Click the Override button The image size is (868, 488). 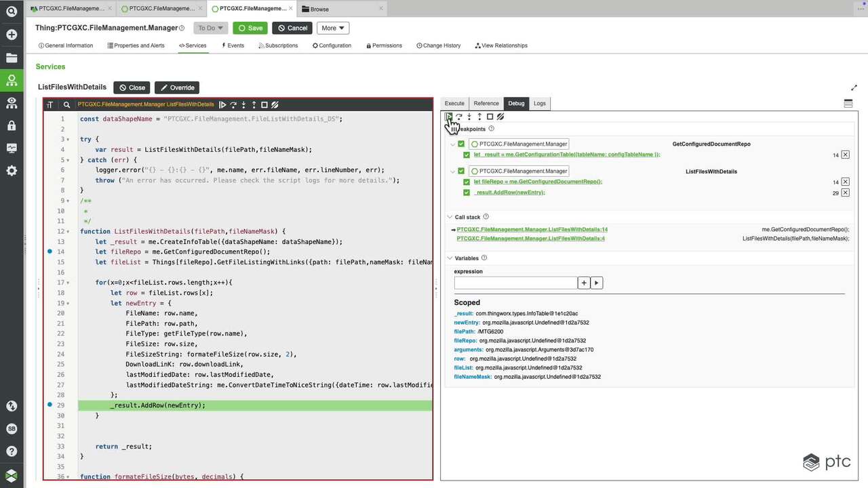tap(177, 87)
